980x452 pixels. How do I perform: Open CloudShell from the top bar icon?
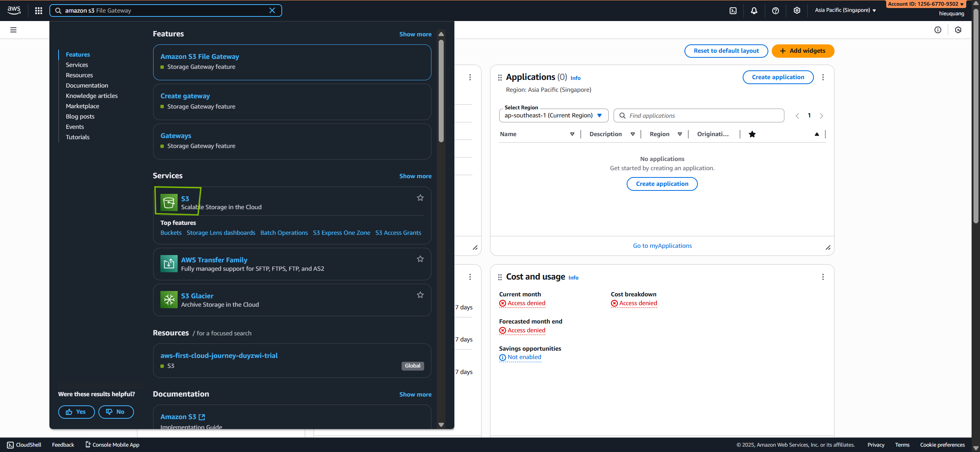pyautogui.click(x=733, y=11)
